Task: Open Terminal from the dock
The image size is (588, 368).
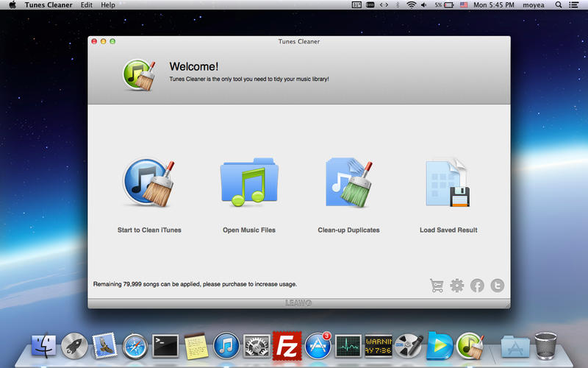Action: [x=165, y=344]
